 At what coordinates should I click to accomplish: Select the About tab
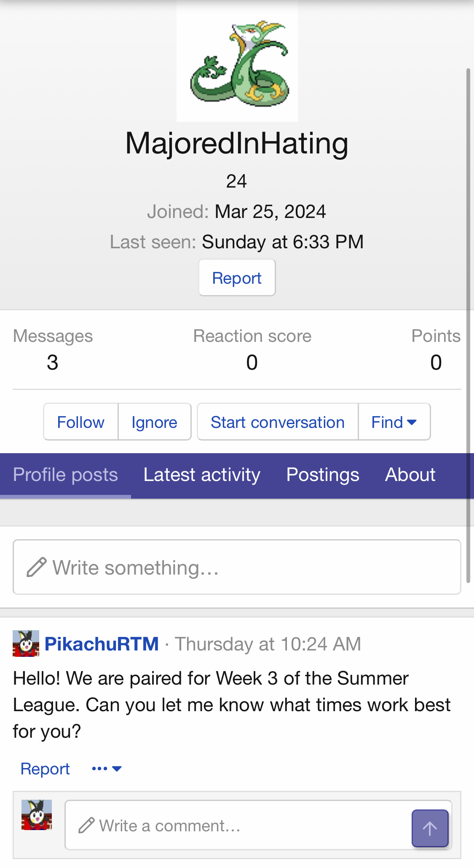(410, 475)
